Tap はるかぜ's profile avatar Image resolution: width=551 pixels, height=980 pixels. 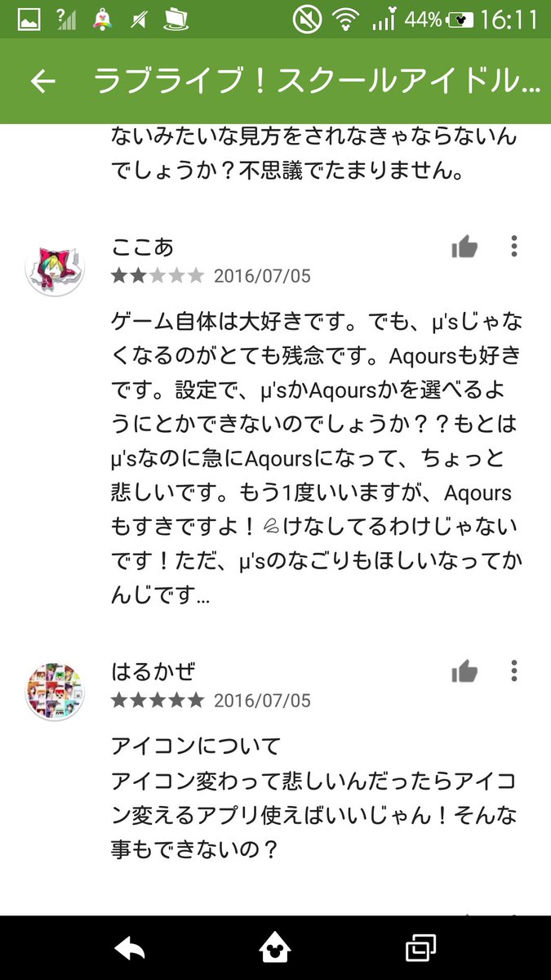pos(55,692)
